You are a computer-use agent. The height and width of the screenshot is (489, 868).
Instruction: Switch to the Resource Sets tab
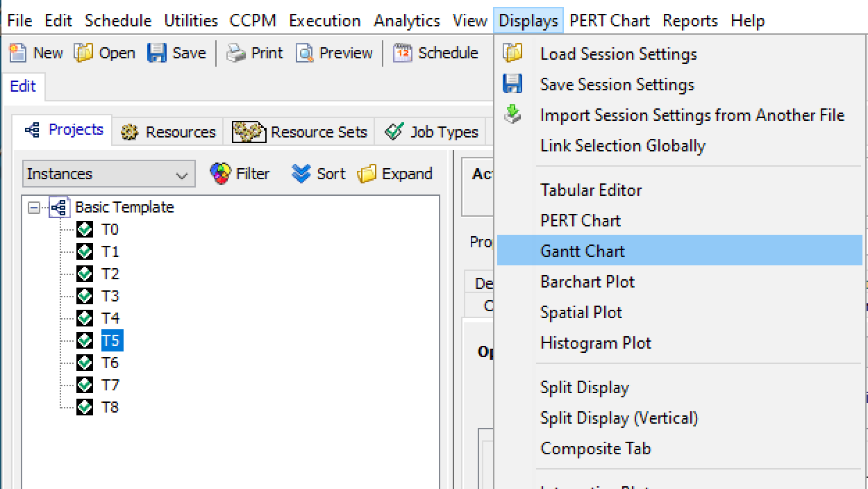[300, 132]
